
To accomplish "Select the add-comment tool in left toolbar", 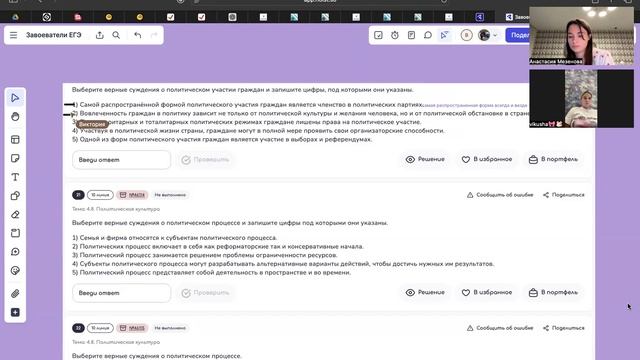I will tap(15, 252).
